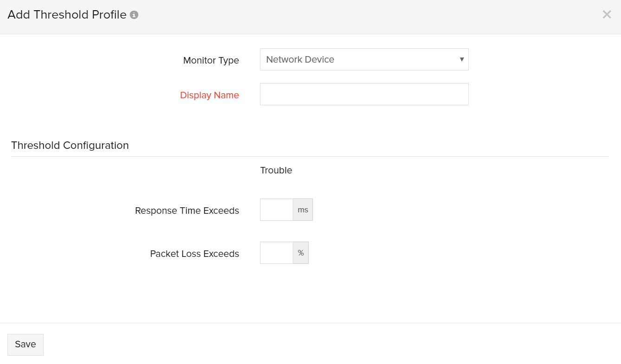Click the Threshold Configuration heading

tap(70, 145)
